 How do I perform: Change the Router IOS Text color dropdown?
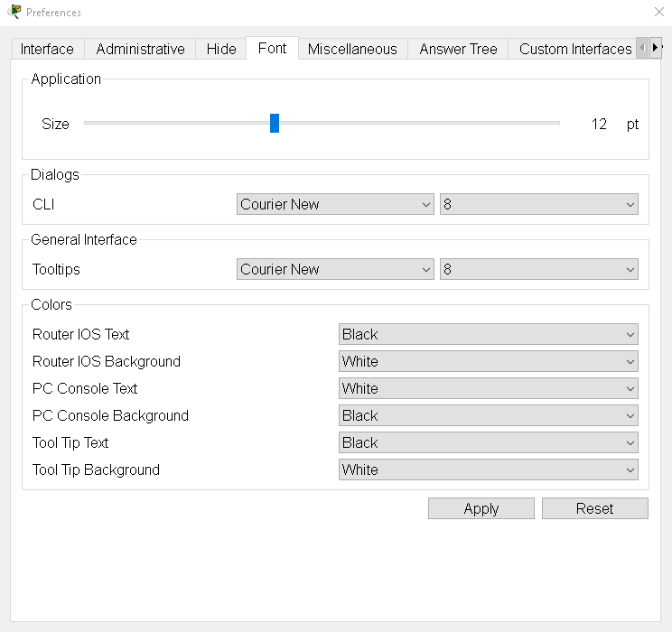pos(488,335)
